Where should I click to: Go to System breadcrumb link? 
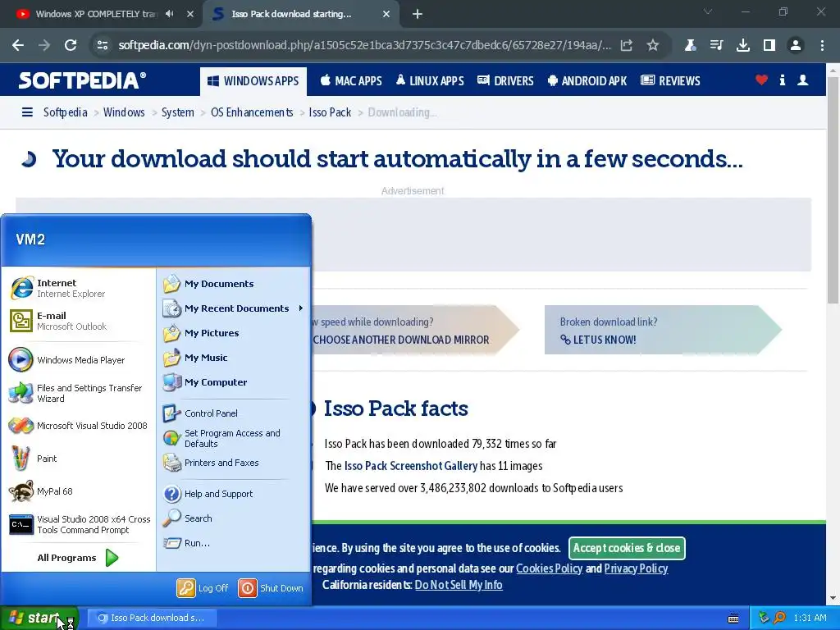pyautogui.click(x=178, y=112)
